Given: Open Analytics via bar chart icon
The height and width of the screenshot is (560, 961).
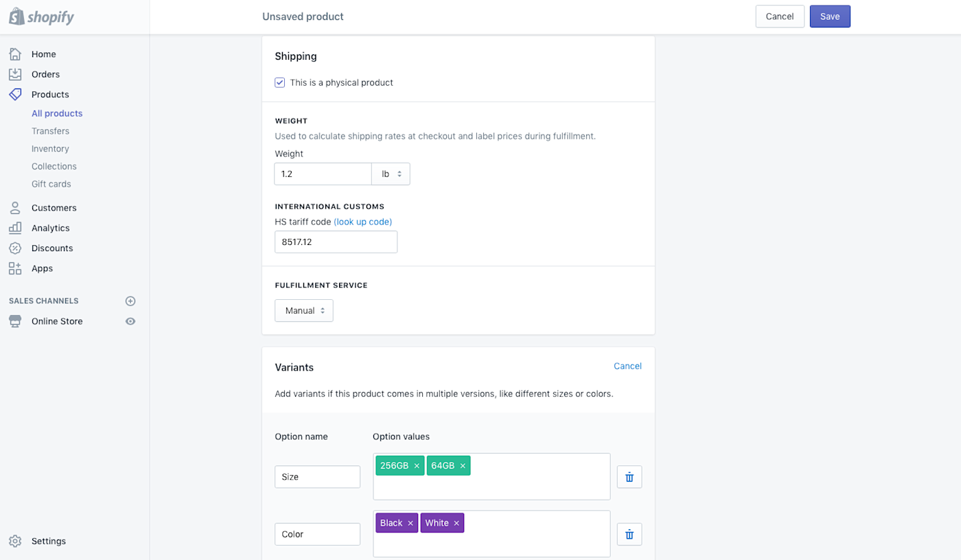Looking at the screenshot, I should click(15, 228).
